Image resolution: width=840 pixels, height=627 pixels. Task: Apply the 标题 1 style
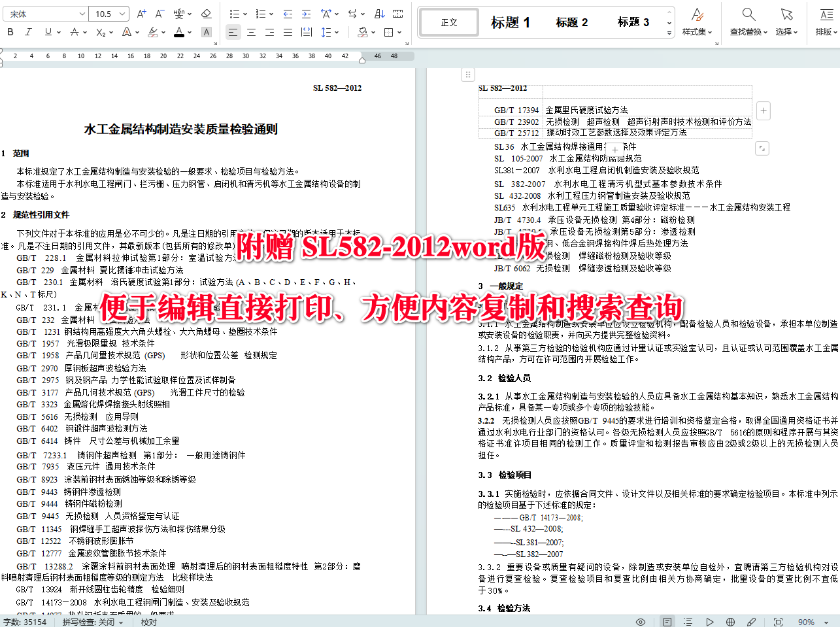click(512, 22)
